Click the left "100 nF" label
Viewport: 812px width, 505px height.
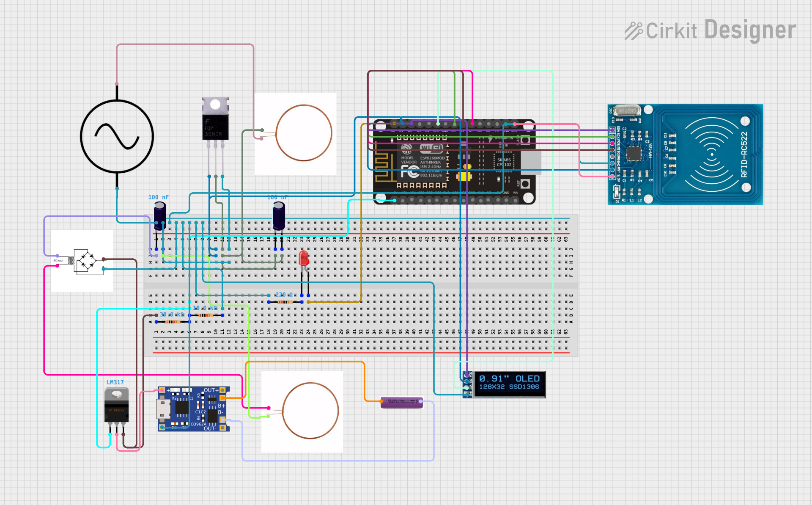158,197
